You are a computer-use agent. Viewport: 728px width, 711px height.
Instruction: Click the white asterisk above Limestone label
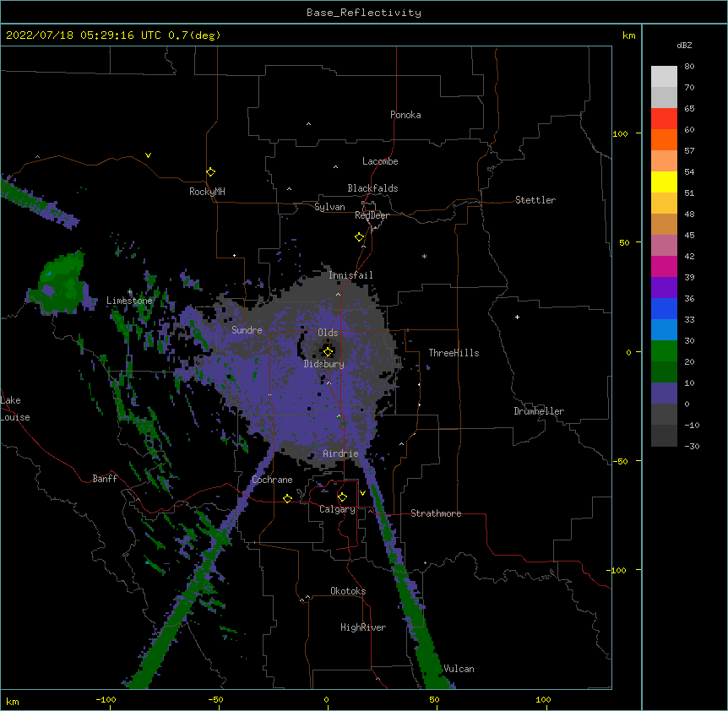(130, 292)
